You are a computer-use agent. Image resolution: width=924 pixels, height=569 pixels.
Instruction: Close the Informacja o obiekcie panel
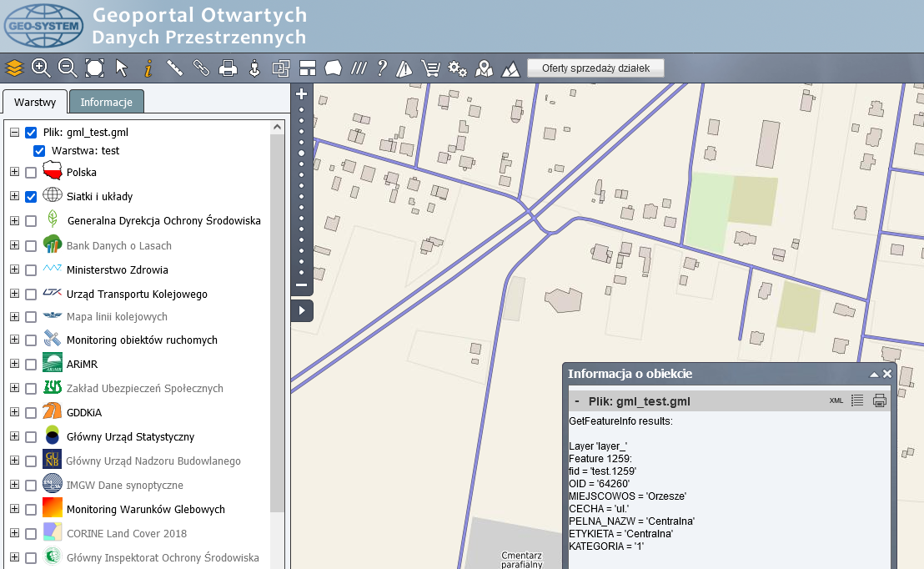[x=887, y=374]
